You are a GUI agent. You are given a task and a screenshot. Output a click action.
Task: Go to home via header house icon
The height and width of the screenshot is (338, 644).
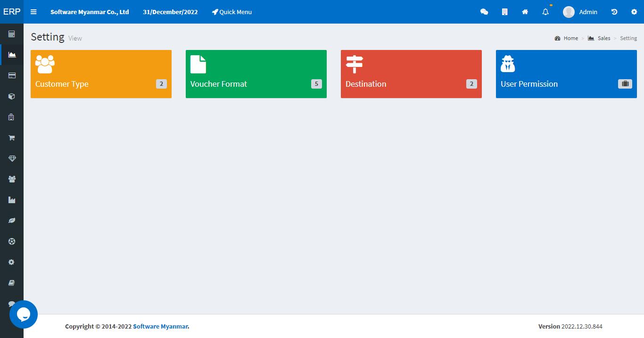point(525,12)
